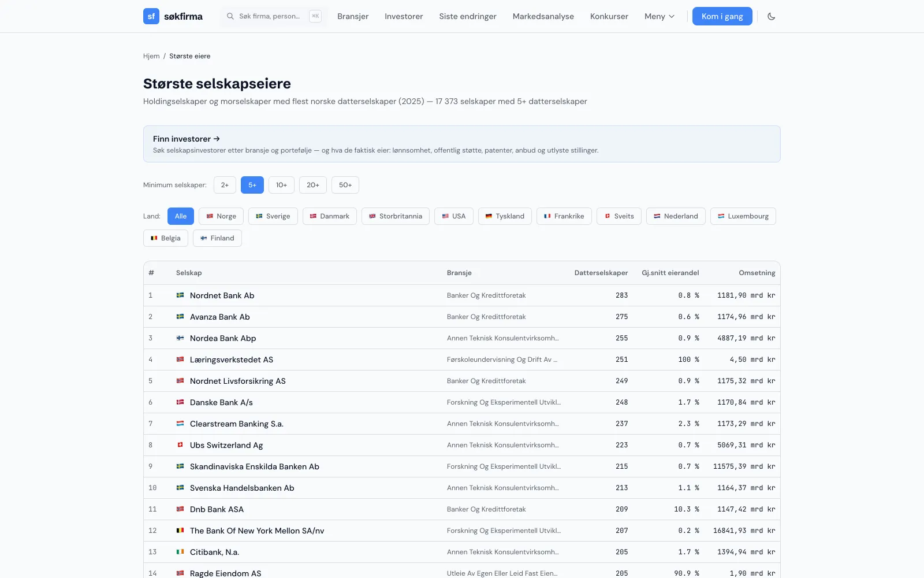Filter owners by Finland
Viewport: 924px width, 578px height.
[x=217, y=238]
